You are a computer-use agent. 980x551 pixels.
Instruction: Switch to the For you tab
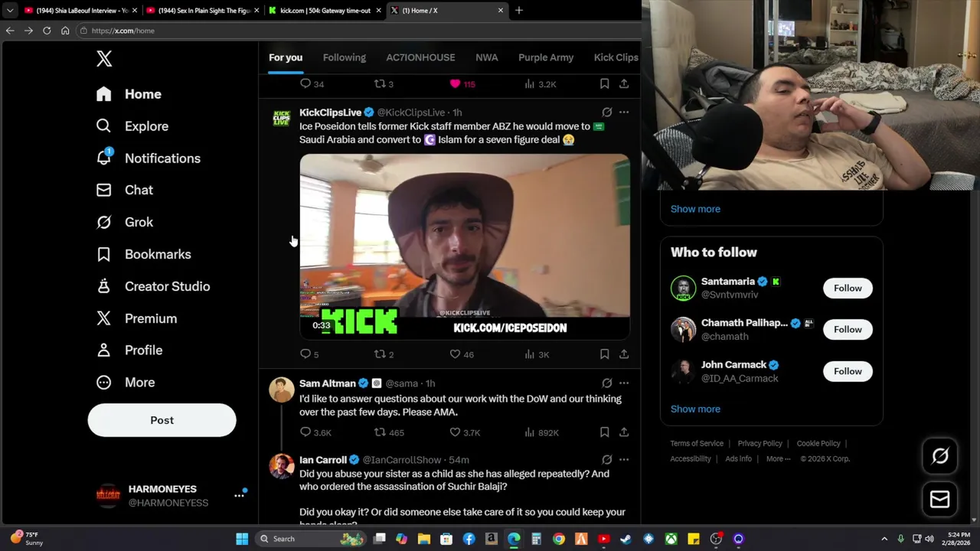click(286, 57)
